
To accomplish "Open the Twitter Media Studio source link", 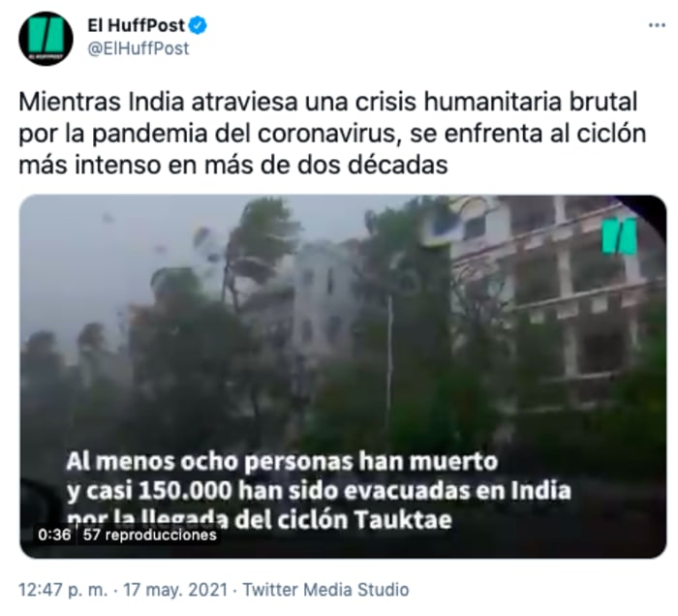I will (325, 590).
